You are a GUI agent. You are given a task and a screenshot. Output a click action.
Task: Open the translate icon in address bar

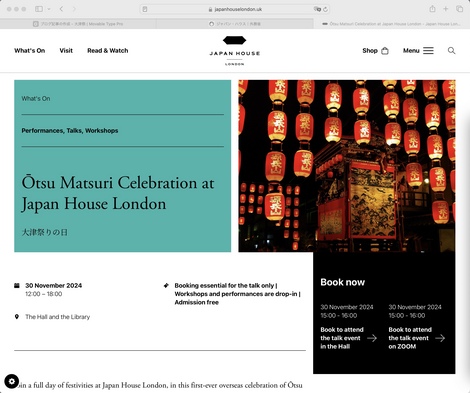click(x=317, y=9)
